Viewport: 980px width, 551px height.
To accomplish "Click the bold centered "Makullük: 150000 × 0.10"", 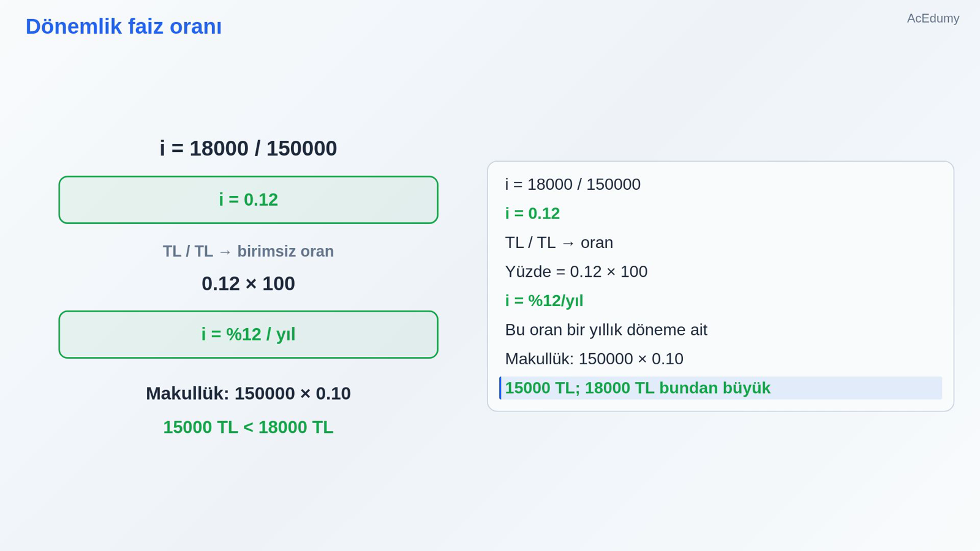I will point(248,394).
